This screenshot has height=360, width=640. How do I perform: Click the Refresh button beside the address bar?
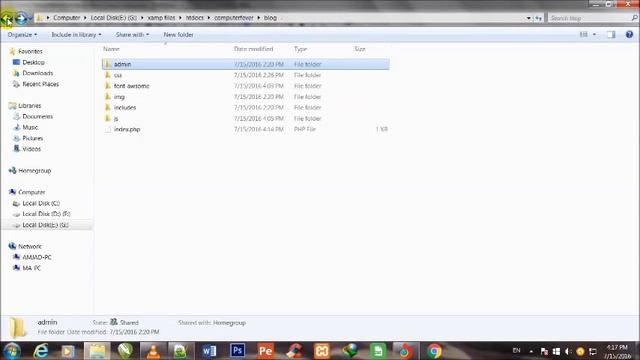point(539,18)
